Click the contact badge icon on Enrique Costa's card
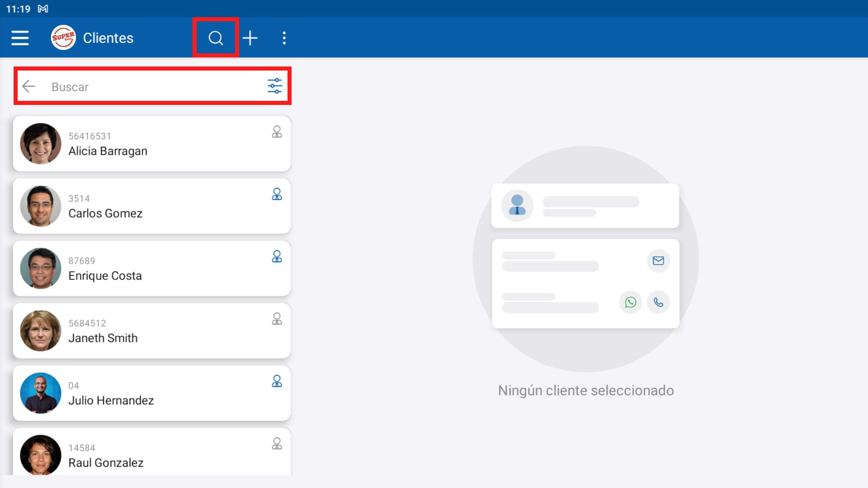868x488 pixels. point(277,256)
